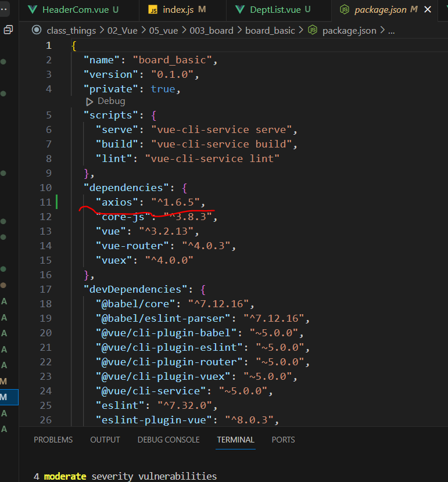Open the 003_board breadcrumb folder

(212, 30)
